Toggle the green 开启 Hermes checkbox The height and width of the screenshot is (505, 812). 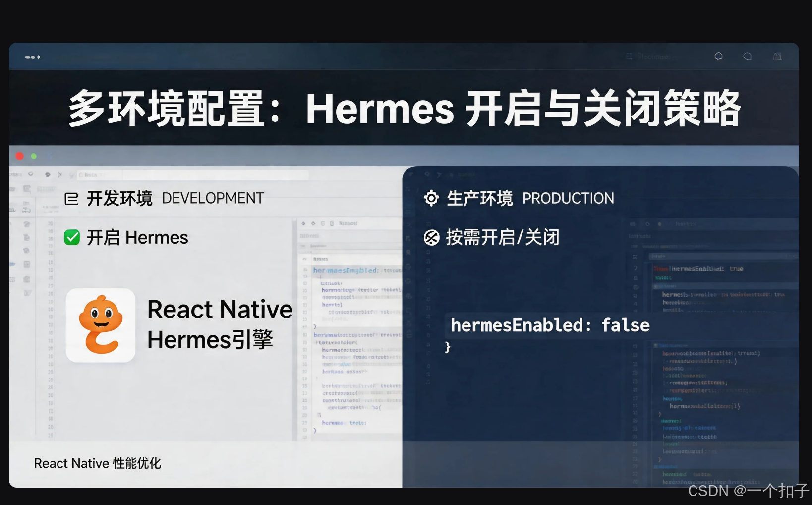click(72, 238)
